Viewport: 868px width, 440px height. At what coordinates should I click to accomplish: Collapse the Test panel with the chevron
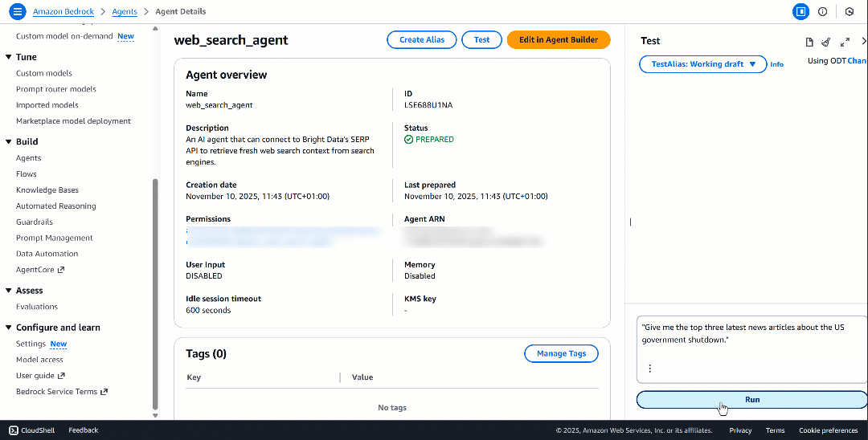863,42
